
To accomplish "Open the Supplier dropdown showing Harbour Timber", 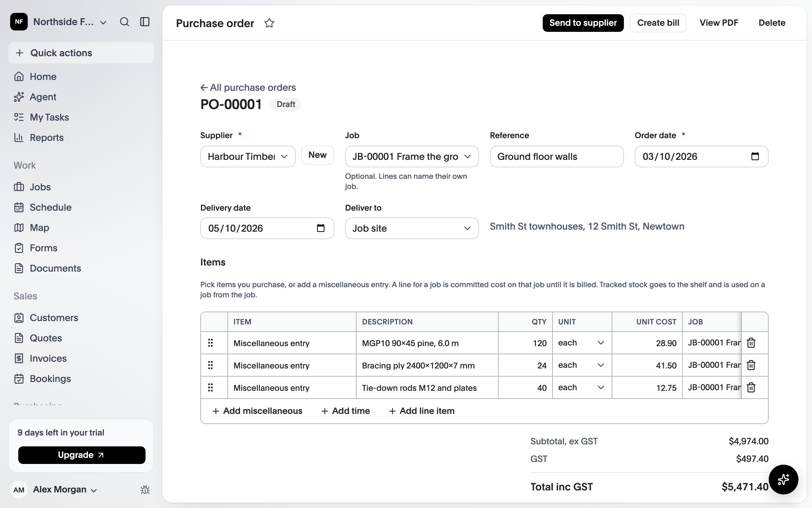I will pyautogui.click(x=248, y=156).
